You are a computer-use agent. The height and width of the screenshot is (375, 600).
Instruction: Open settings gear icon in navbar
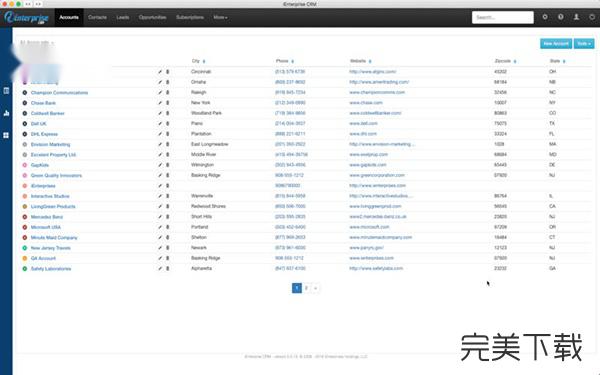pyautogui.click(x=545, y=17)
